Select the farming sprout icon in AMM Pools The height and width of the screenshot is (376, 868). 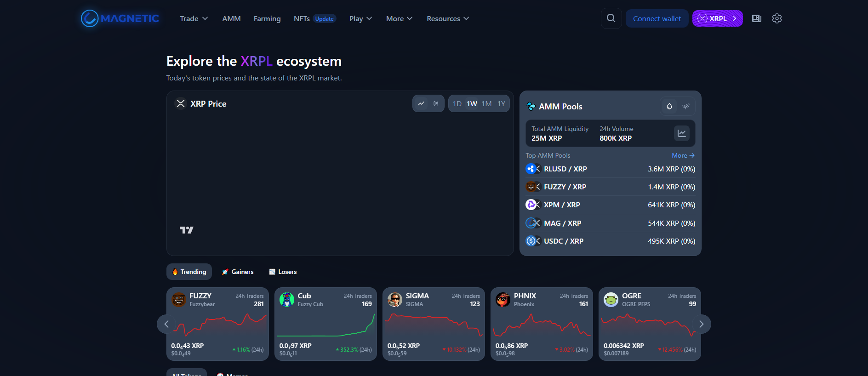click(686, 107)
